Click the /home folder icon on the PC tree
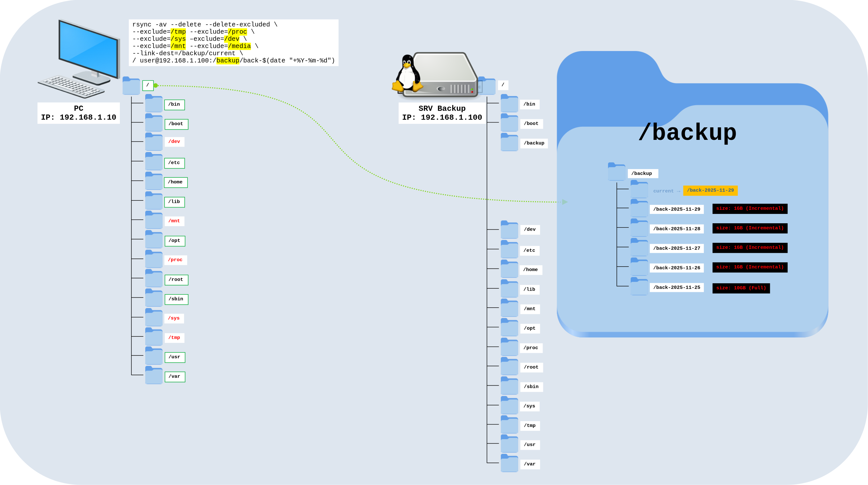868x485 pixels. [x=154, y=181]
